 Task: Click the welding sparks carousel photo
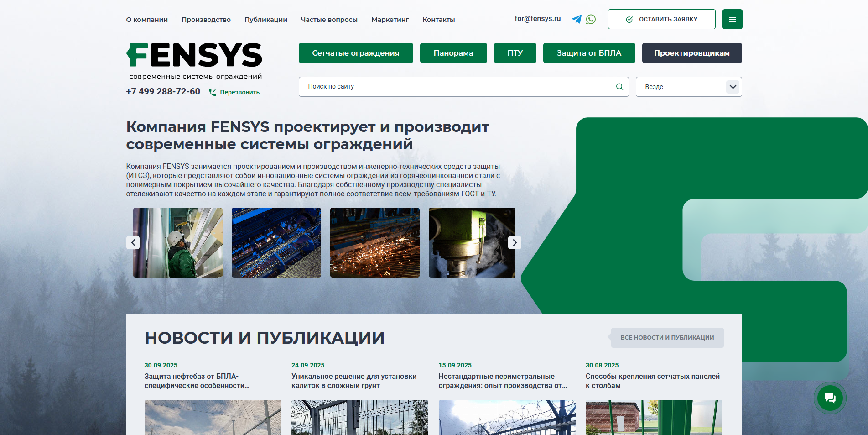(x=374, y=242)
